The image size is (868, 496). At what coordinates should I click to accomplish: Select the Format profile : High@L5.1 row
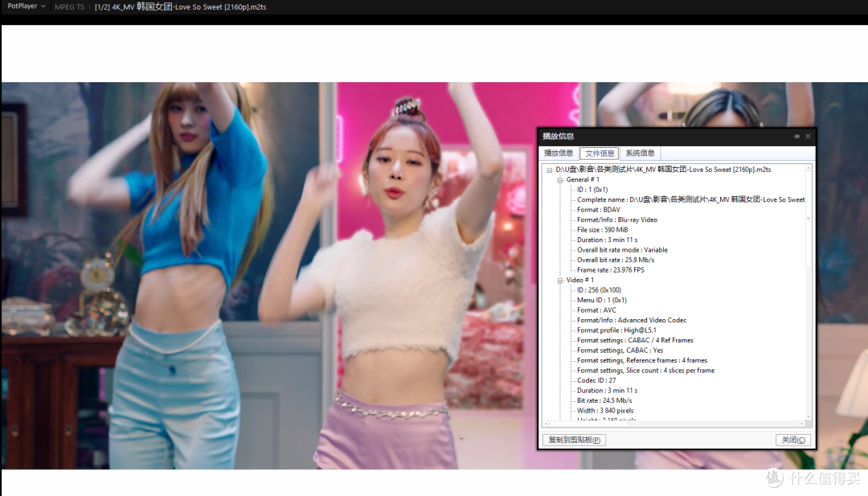pos(616,330)
